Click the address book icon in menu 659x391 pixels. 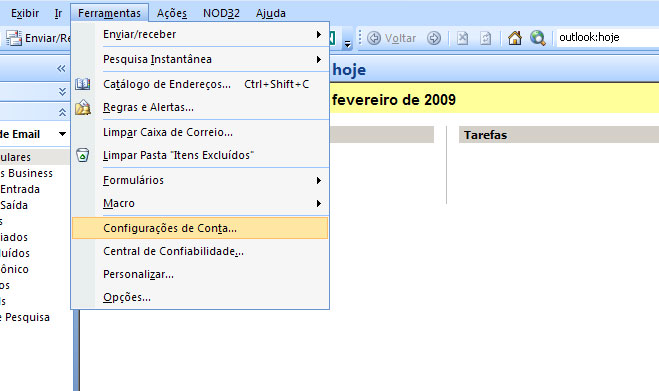pyautogui.click(x=83, y=84)
